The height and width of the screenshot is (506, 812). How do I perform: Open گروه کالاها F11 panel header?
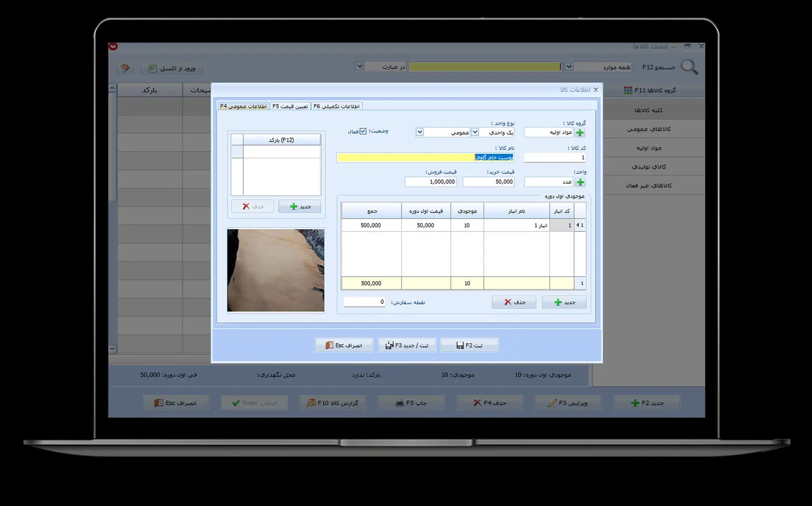pos(650,90)
